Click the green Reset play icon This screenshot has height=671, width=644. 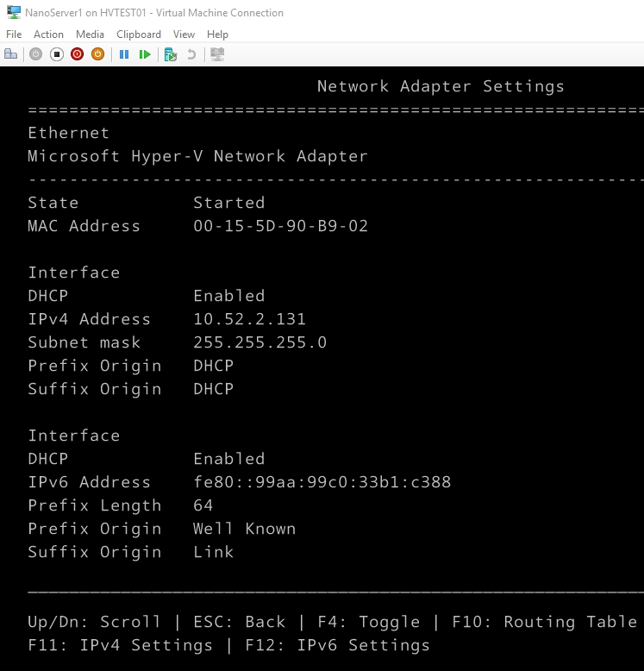145,54
